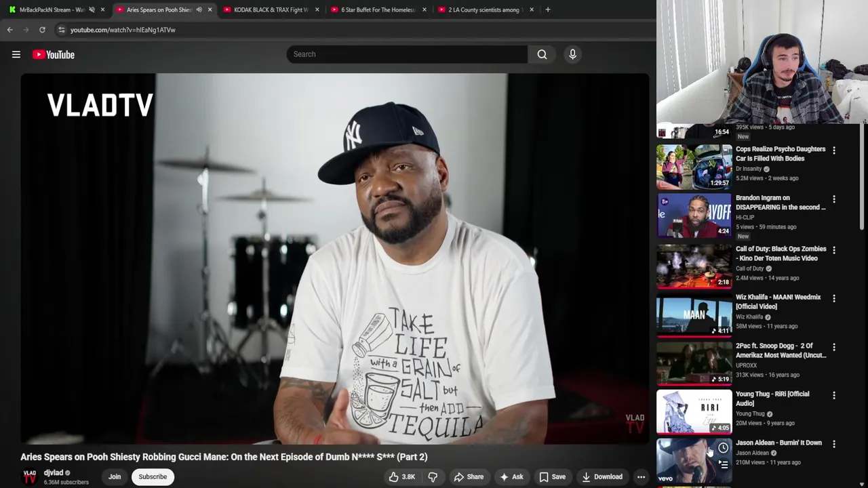Go to the YouTube home logo
This screenshot has width=868, height=488.
tap(54, 54)
